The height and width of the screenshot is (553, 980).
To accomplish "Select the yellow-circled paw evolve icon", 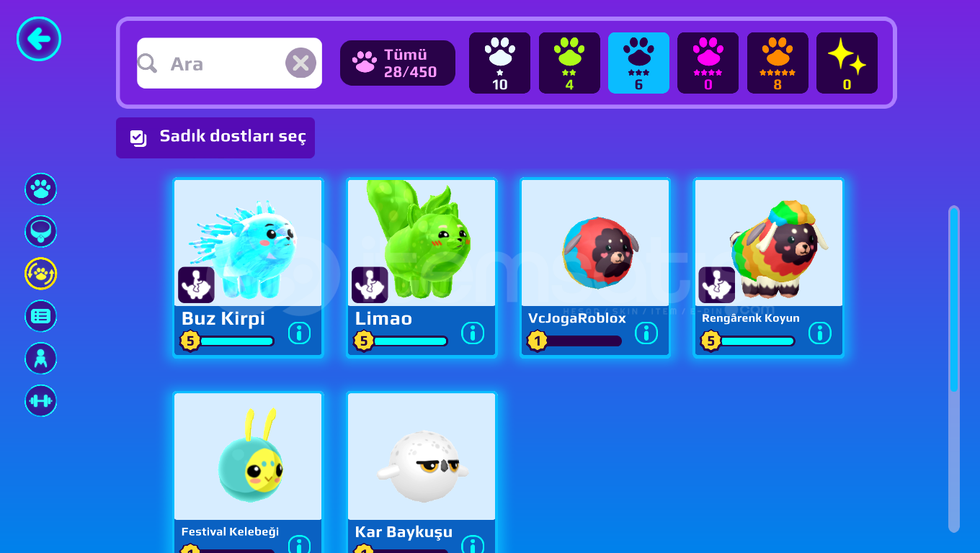I will click(41, 274).
